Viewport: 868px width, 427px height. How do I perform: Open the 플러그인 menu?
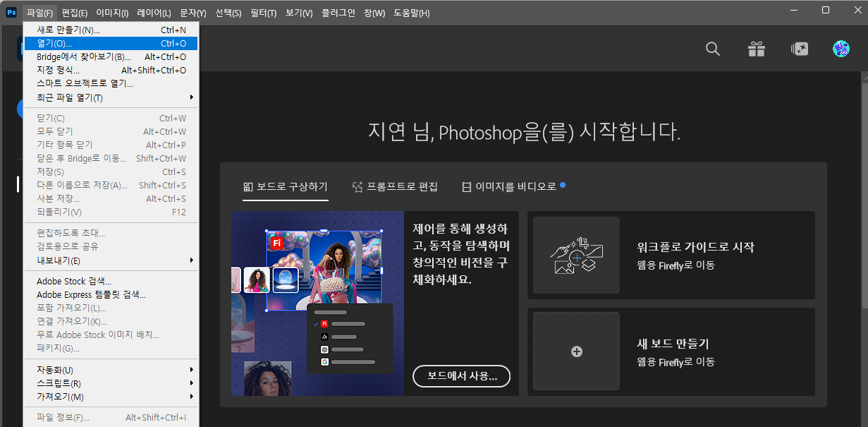point(338,13)
